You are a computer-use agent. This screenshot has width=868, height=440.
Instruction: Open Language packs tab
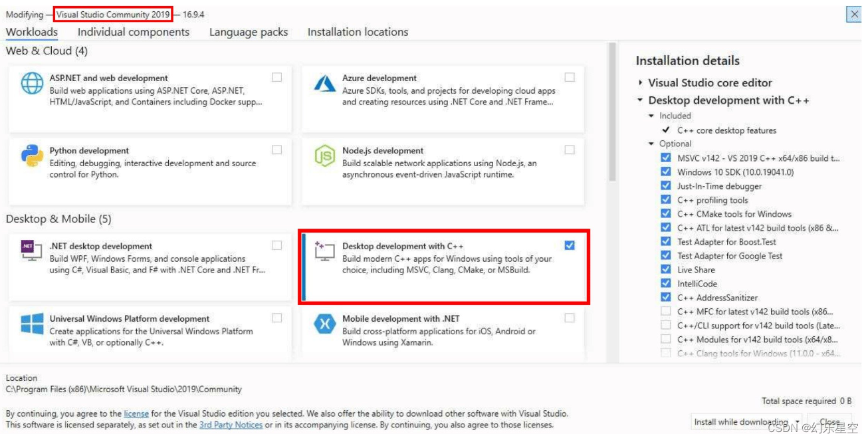point(249,32)
